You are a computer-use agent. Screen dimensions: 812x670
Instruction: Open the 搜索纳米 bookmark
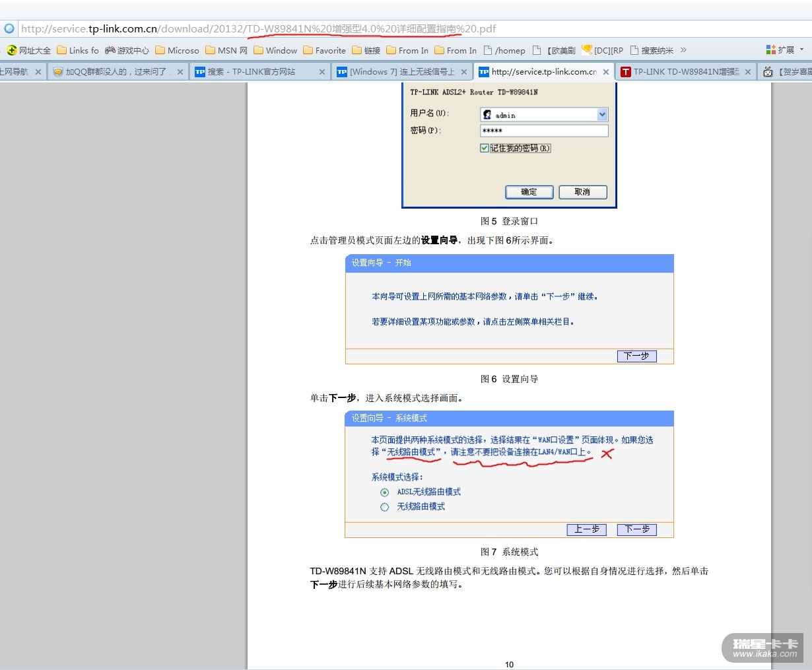[x=652, y=50]
